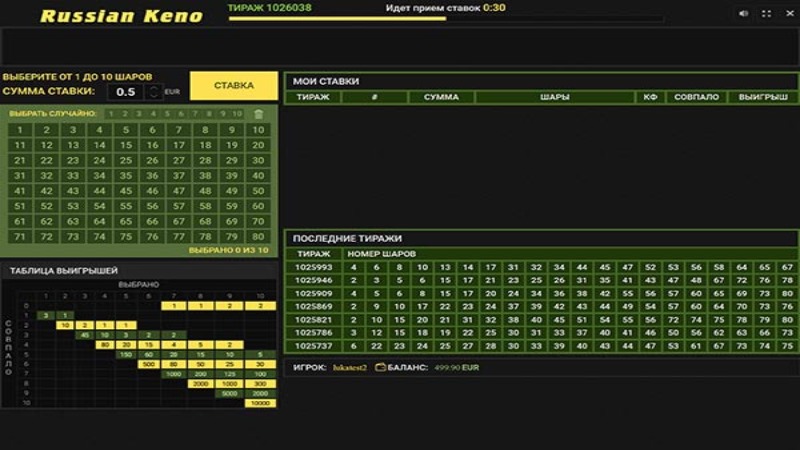The image size is (800, 450).
Task: Click the bet amount field 0.5
Action: click(126, 92)
